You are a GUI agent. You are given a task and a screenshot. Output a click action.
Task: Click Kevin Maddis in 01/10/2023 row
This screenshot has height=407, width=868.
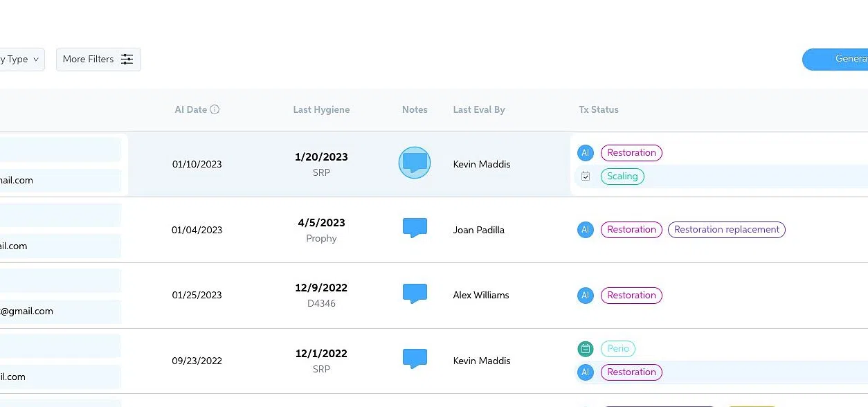(x=482, y=165)
